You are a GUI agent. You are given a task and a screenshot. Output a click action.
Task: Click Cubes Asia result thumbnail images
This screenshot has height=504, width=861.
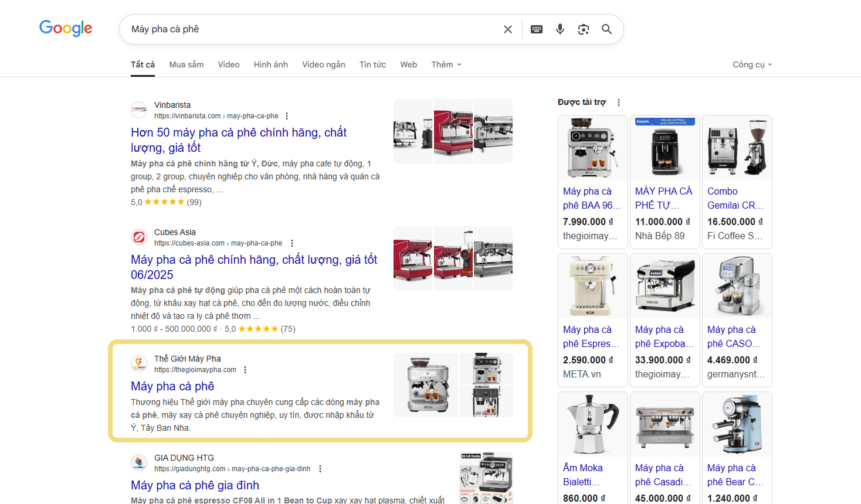point(453,258)
